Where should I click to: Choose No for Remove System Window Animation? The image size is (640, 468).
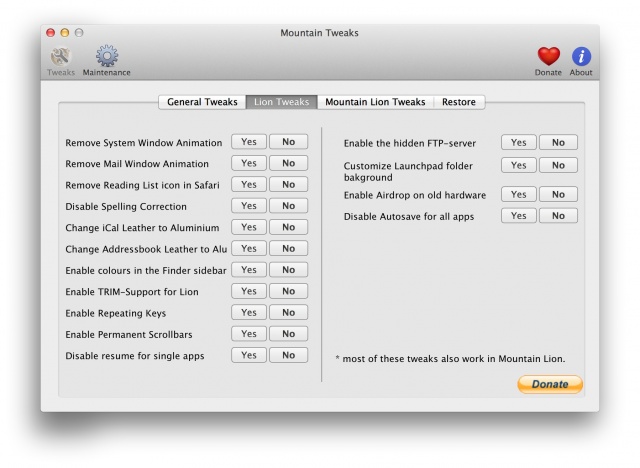click(x=288, y=142)
